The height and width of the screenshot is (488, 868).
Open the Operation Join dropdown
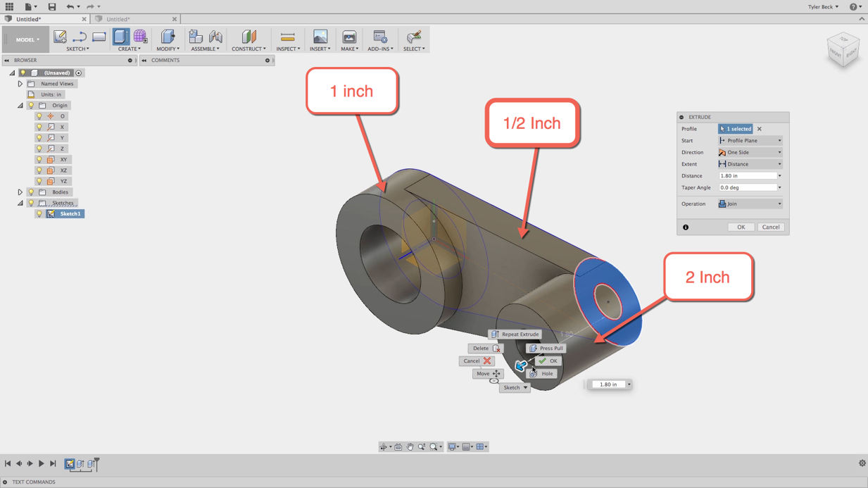tap(750, 204)
